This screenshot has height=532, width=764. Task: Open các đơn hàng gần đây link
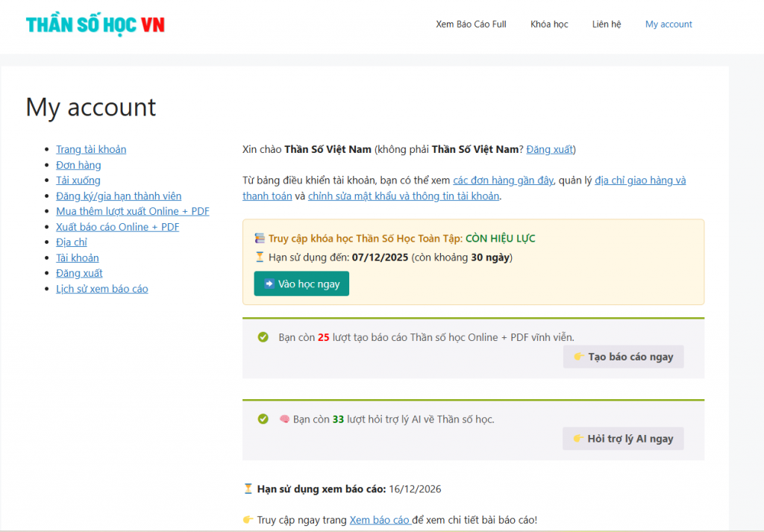(503, 181)
